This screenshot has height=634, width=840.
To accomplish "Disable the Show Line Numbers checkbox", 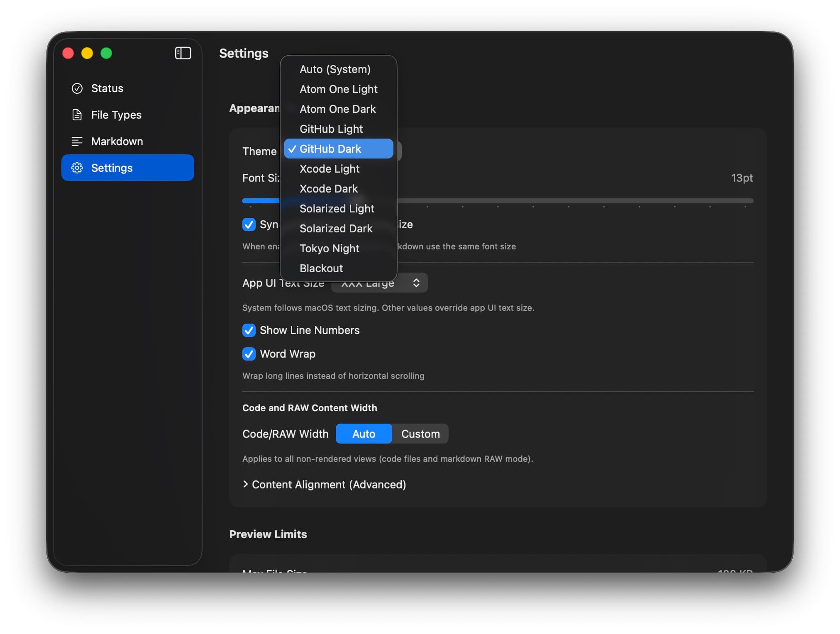I will click(x=249, y=330).
